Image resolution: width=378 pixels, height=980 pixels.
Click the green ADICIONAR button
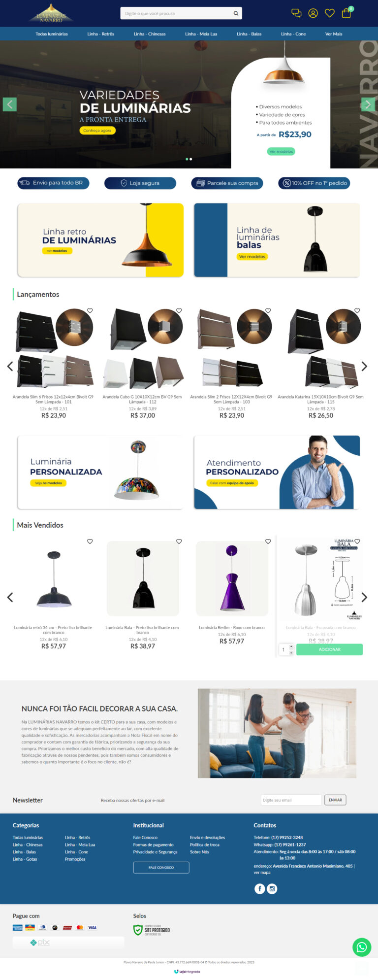coord(329,649)
